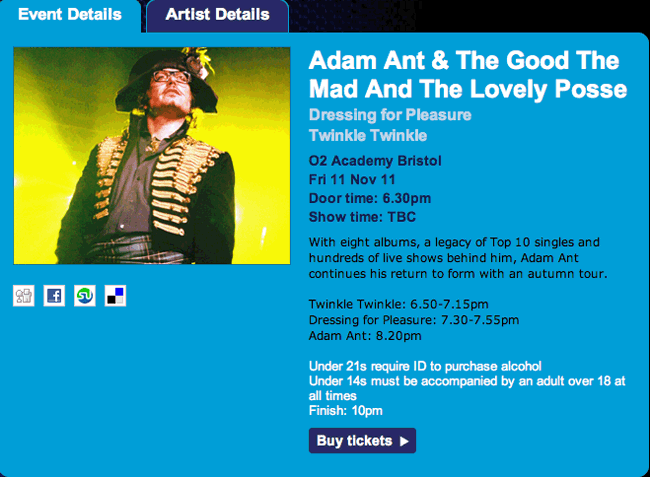Viewport: 650px width, 477px height.
Task: Share this event on Facebook
Action: [54, 296]
